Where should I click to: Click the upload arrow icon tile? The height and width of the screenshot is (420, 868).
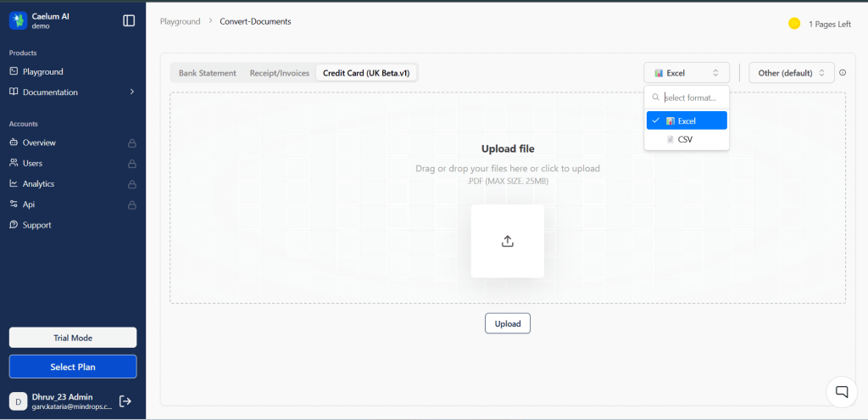coord(508,241)
